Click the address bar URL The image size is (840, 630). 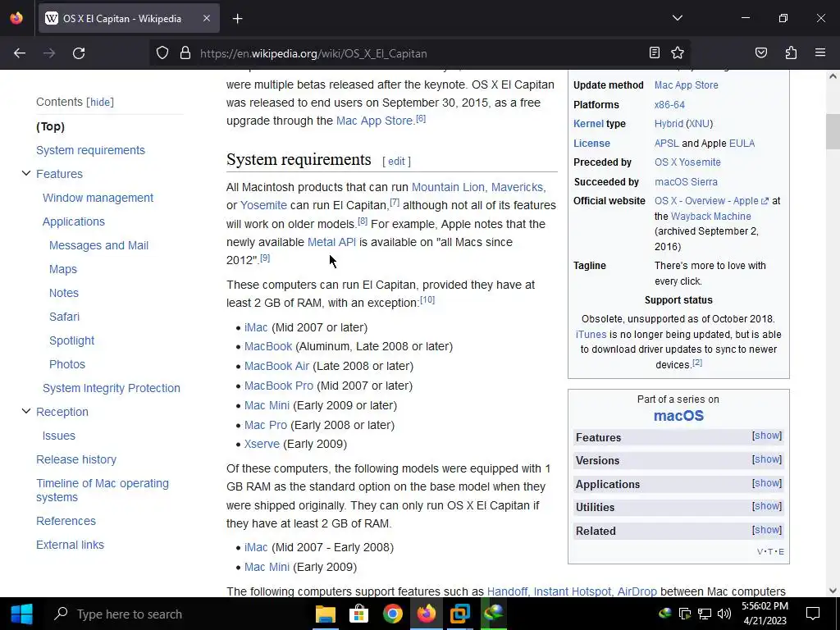[313, 53]
